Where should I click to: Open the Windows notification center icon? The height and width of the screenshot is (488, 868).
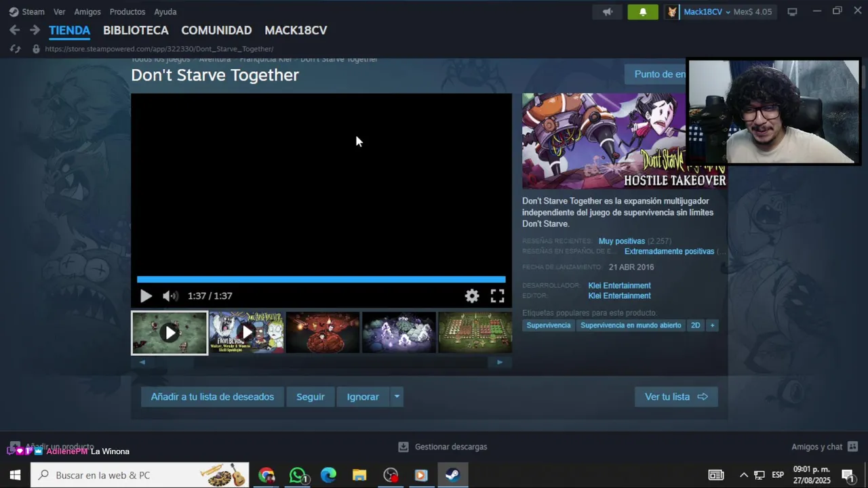tap(848, 475)
